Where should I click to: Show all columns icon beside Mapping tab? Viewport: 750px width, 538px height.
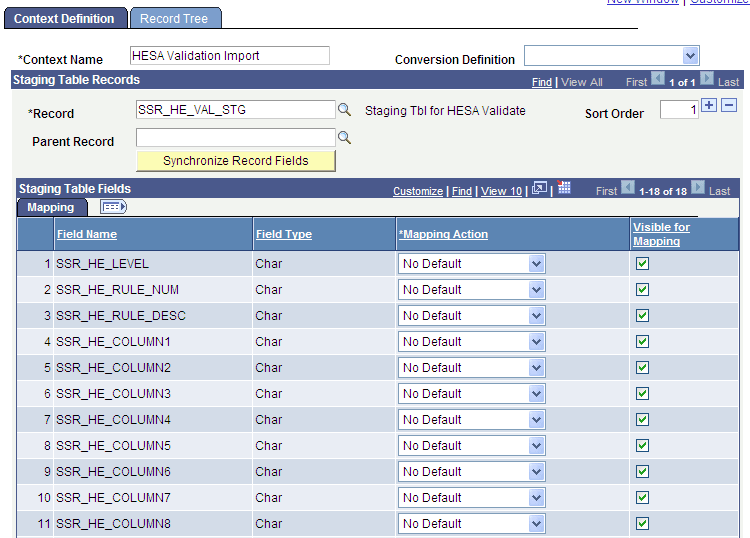(113, 207)
